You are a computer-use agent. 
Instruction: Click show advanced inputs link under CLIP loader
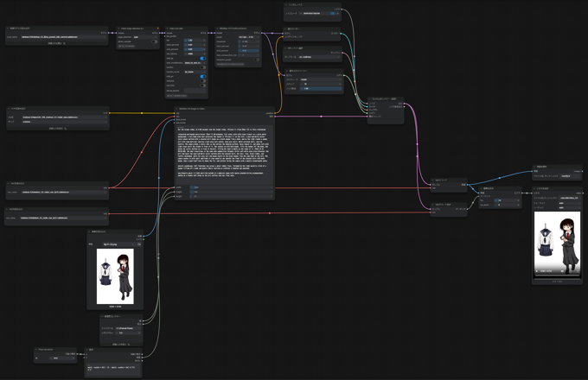click(58, 129)
